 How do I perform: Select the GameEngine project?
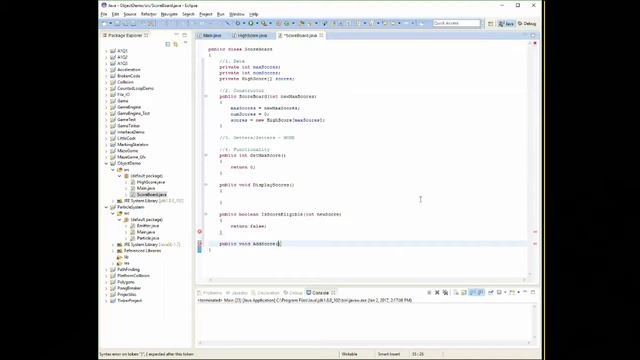[129, 107]
